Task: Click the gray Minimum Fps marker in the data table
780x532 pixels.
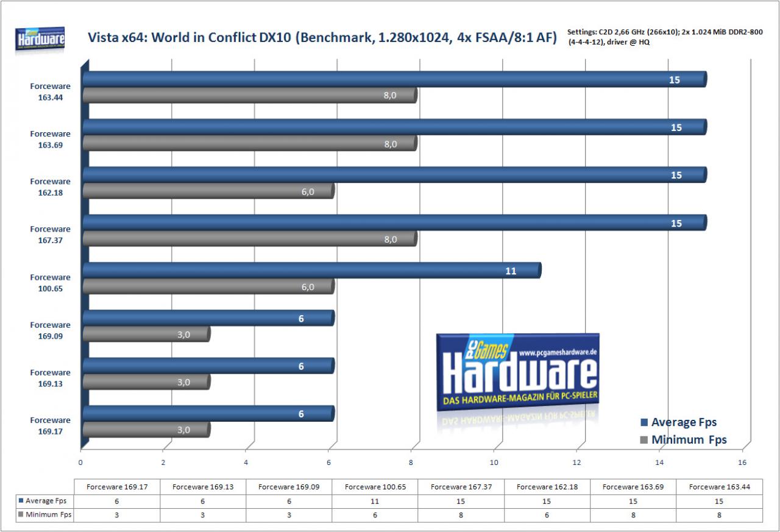Action: coord(21,515)
